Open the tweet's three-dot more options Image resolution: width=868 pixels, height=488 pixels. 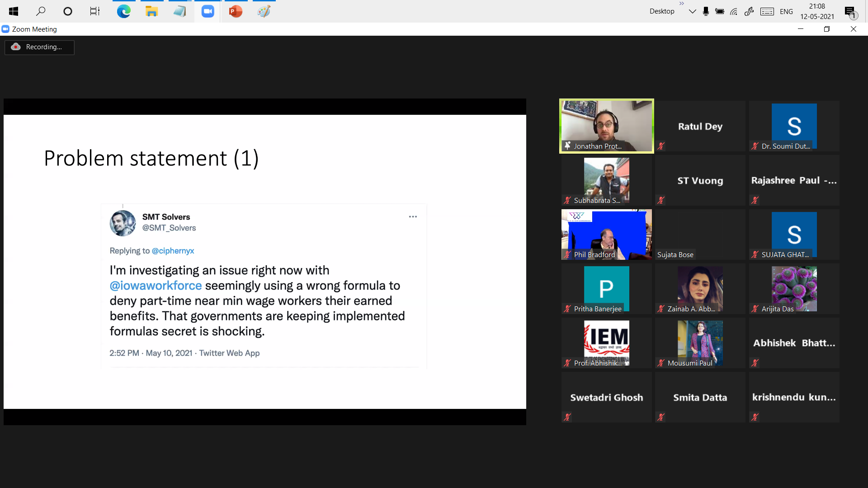click(x=413, y=217)
